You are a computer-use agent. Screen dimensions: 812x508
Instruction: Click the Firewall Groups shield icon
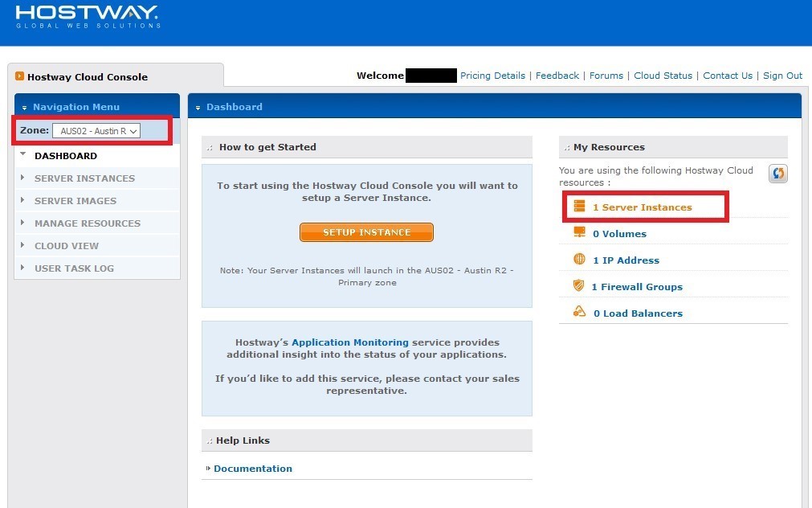[x=578, y=285]
